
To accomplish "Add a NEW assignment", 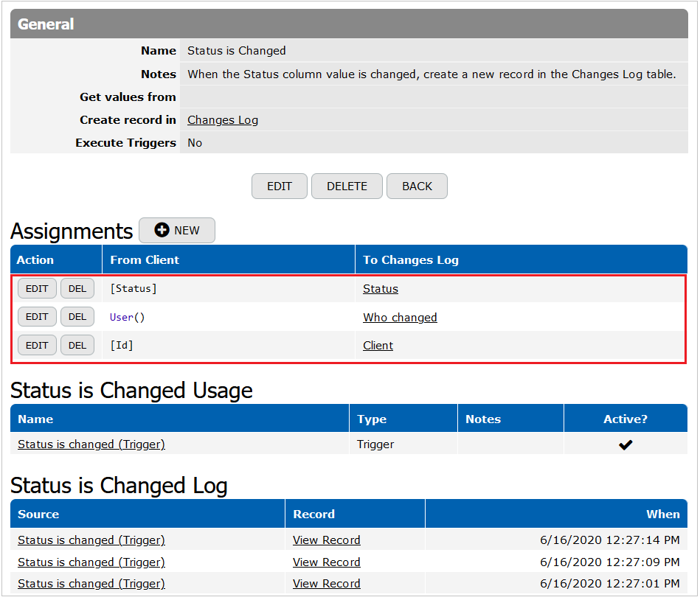I will 177,230.
